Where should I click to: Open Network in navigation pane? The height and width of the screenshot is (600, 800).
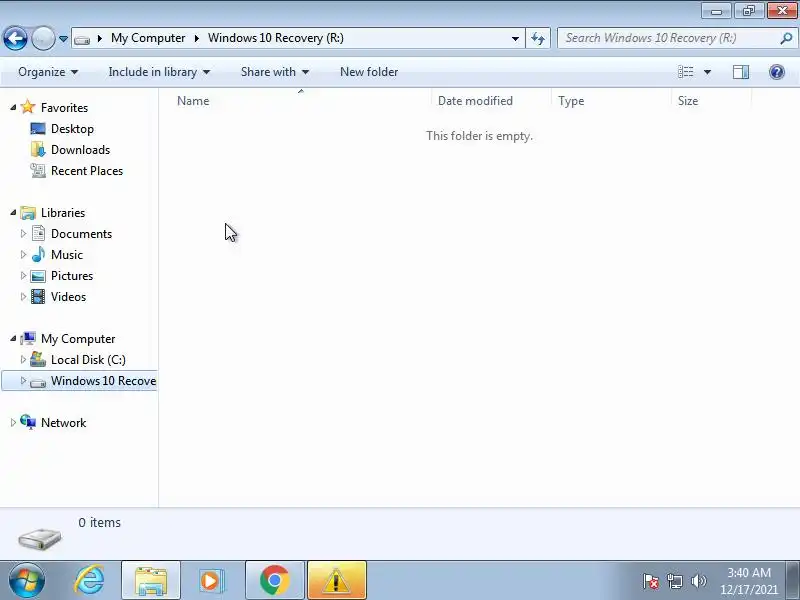(63, 422)
